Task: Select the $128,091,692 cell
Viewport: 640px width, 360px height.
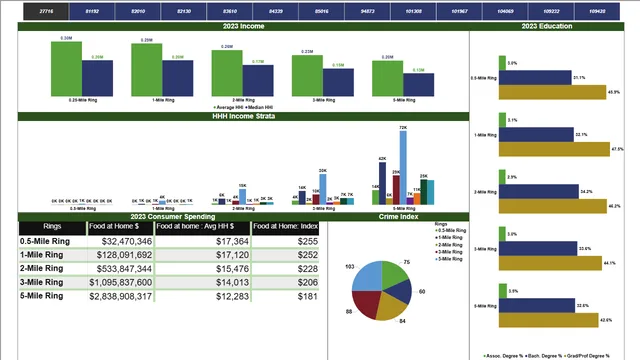Action: click(x=120, y=255)
